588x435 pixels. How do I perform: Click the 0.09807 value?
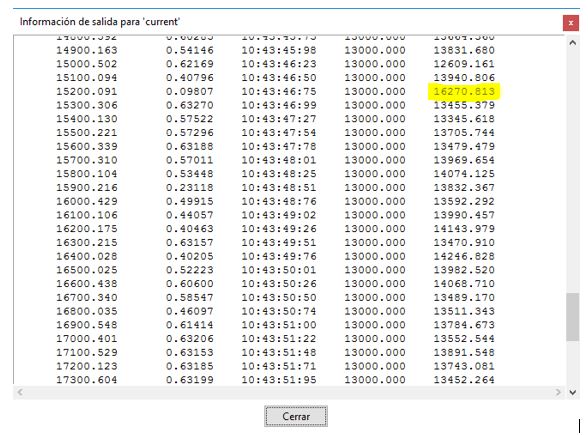pyautogui.click(x=190, y=92)
